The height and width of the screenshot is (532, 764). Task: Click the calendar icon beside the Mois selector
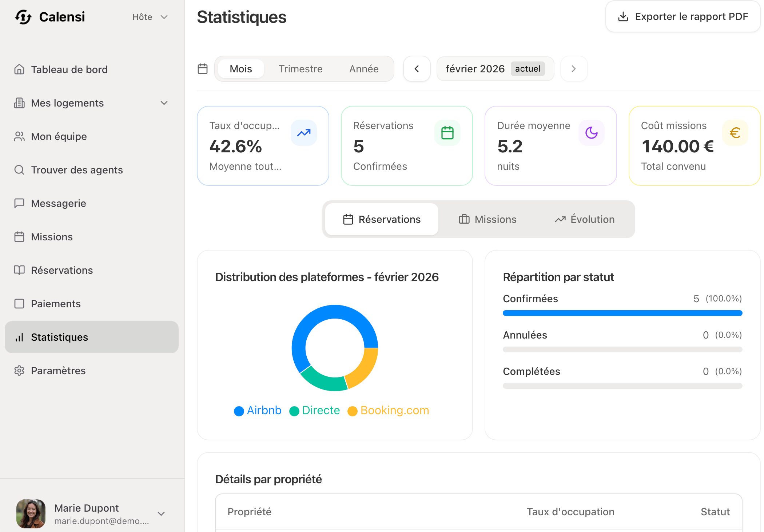[x=203, y=69]
